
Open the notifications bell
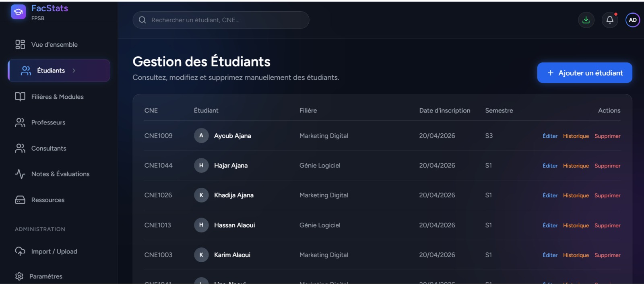[610, 20]
